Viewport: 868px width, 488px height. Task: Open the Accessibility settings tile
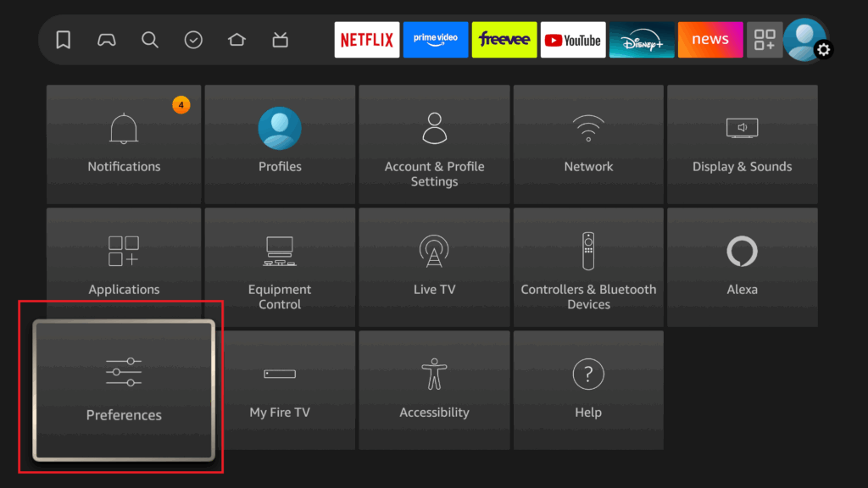(x=434, y=390)
